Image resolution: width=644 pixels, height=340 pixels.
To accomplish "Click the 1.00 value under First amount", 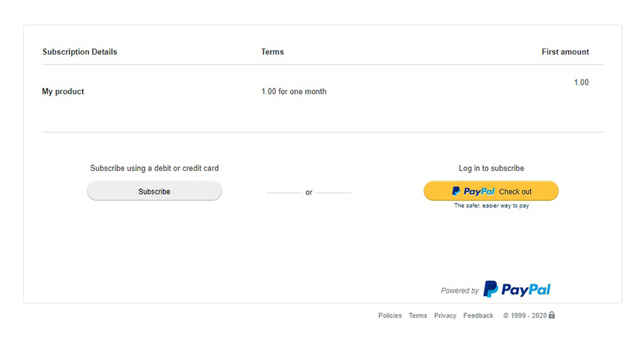I will pyautogui.click(x=581, y=83).
